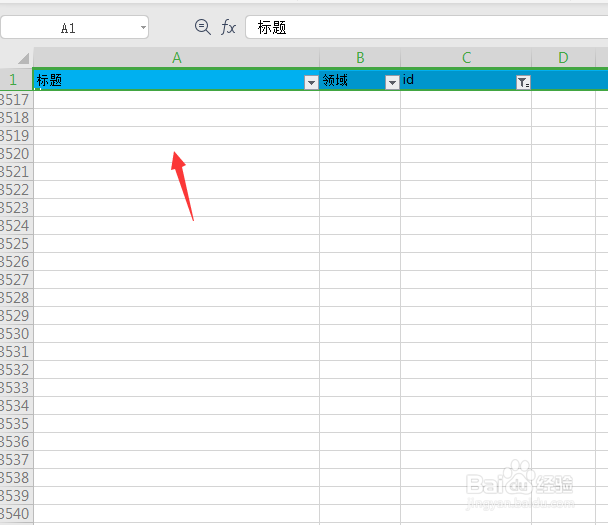Select row header 3538

16,478
